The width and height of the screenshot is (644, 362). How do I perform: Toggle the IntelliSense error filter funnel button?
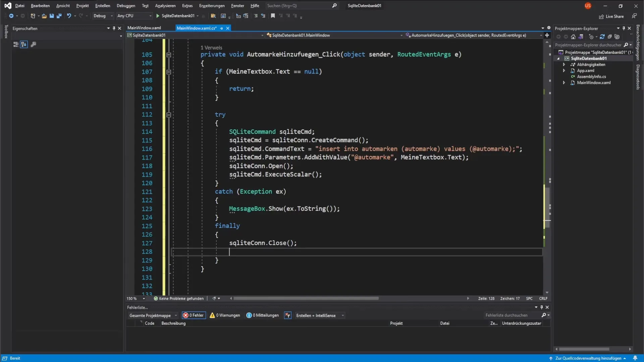pyautogui.click(x=288, y=315)
